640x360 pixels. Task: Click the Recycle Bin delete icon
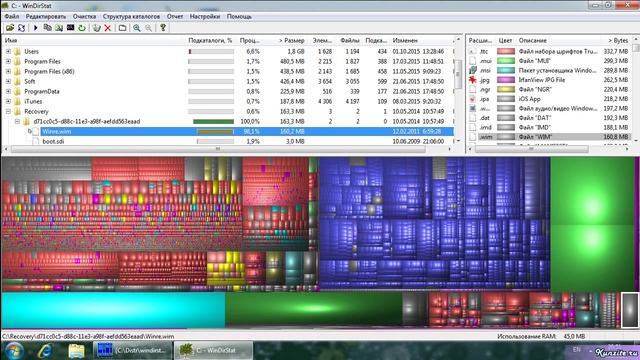(x=96, y=28)
